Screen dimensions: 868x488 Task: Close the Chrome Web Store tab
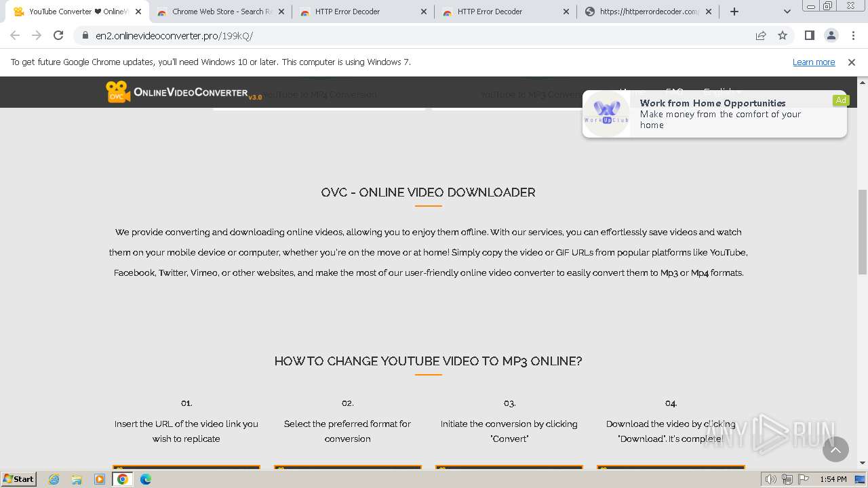point(281,12)
